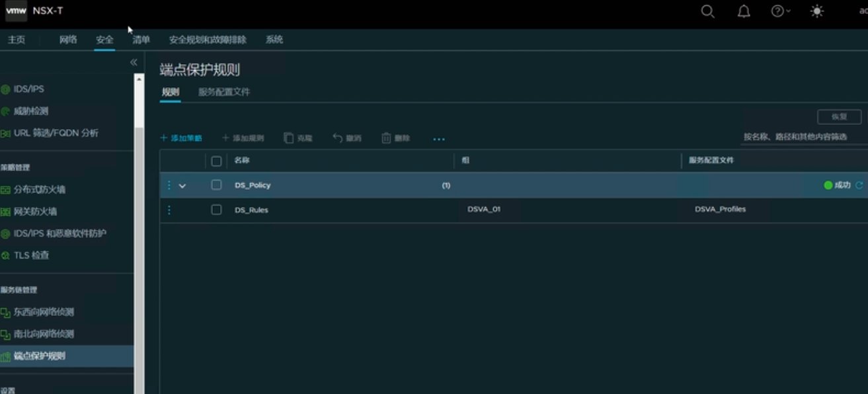Click the 南北向网络侦测 sidebar icon
This screenshot has width=868, height=394.
click(x=5, y=335)
